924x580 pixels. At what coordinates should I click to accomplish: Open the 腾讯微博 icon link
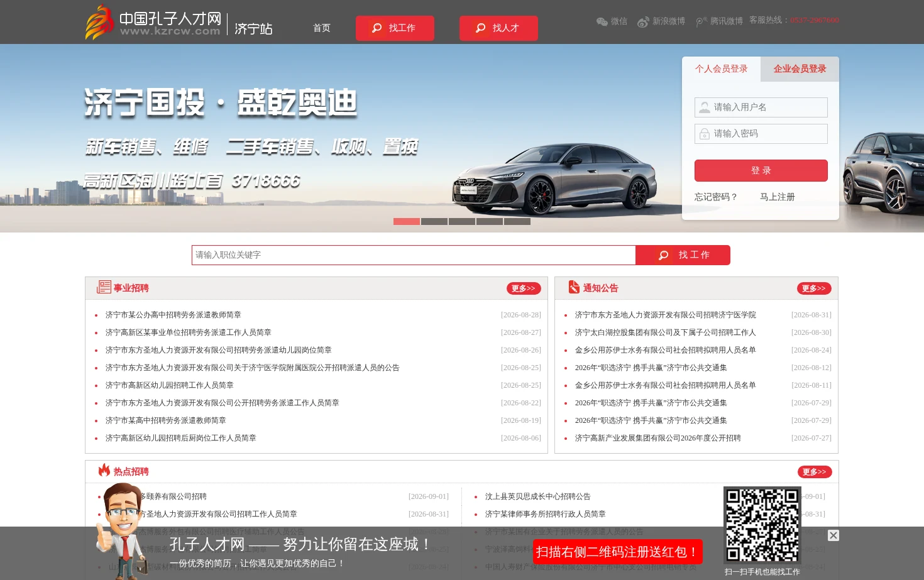click(719, 21)
